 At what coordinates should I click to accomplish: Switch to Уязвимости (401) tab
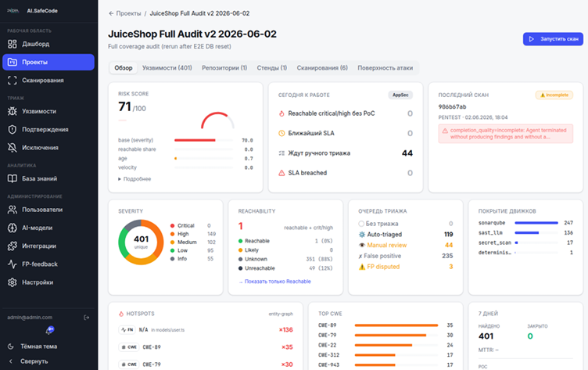(167, 68)
